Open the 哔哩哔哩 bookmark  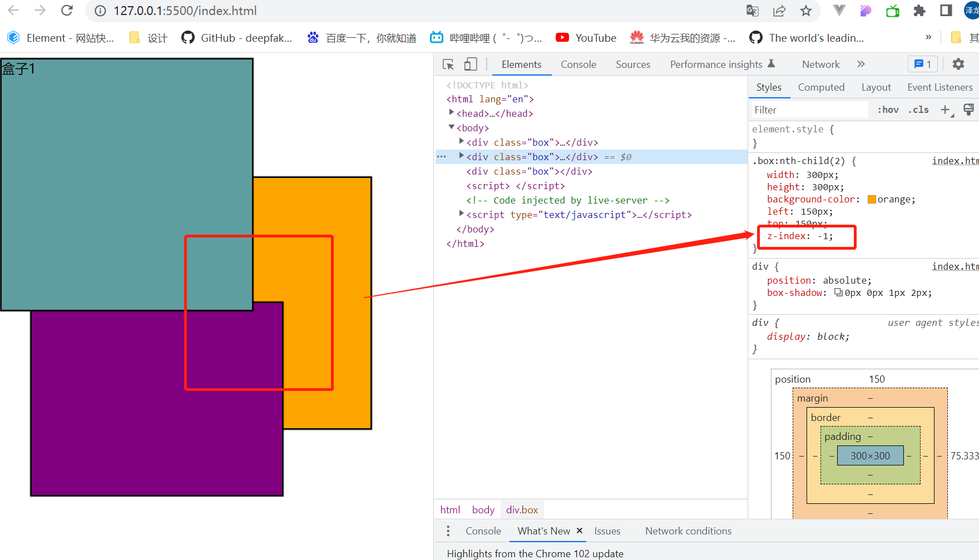(487, 38)
